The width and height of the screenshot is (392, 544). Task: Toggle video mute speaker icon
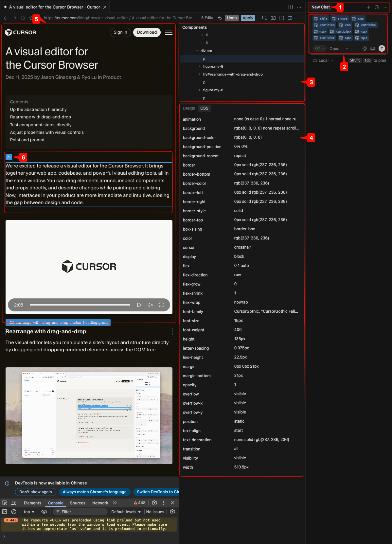(150, 305)
